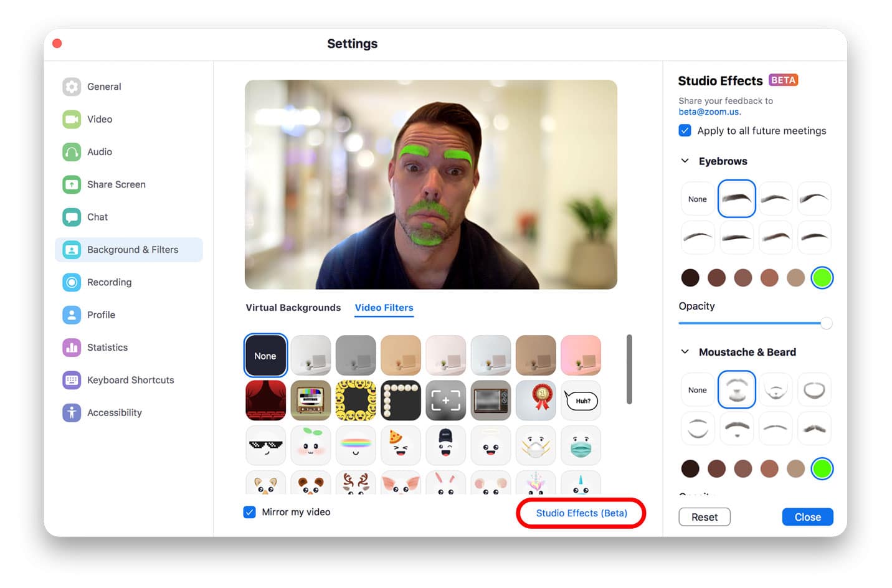
Task: Apply the pizza party hat filter
Action: 401,445
